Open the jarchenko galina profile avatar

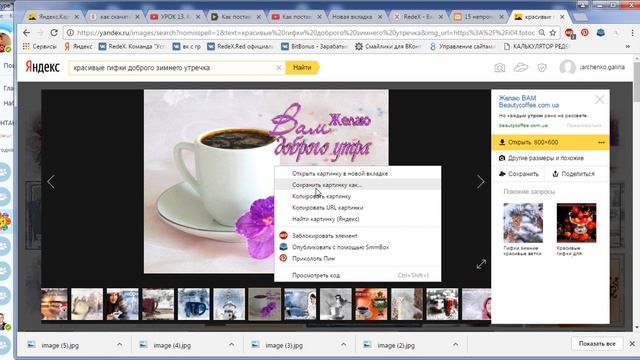[x=567, y=67]
